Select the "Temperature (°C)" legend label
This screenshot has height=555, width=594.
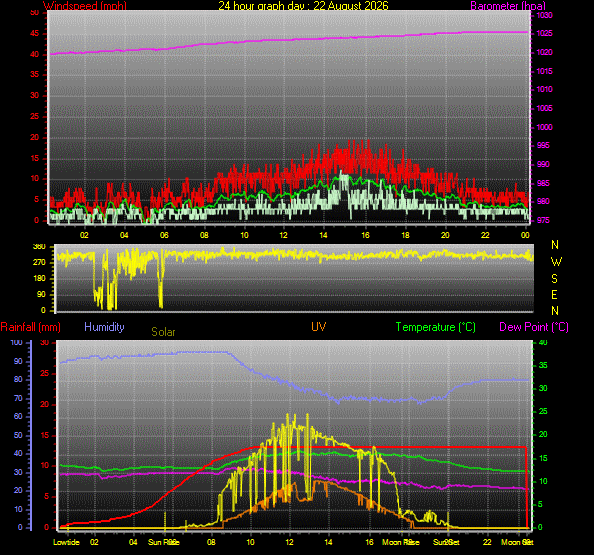[x=436, y=327]
